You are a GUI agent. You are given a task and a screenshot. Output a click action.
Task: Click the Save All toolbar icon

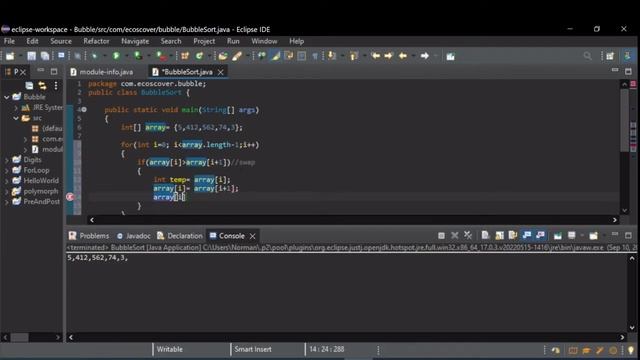[45, 56]
